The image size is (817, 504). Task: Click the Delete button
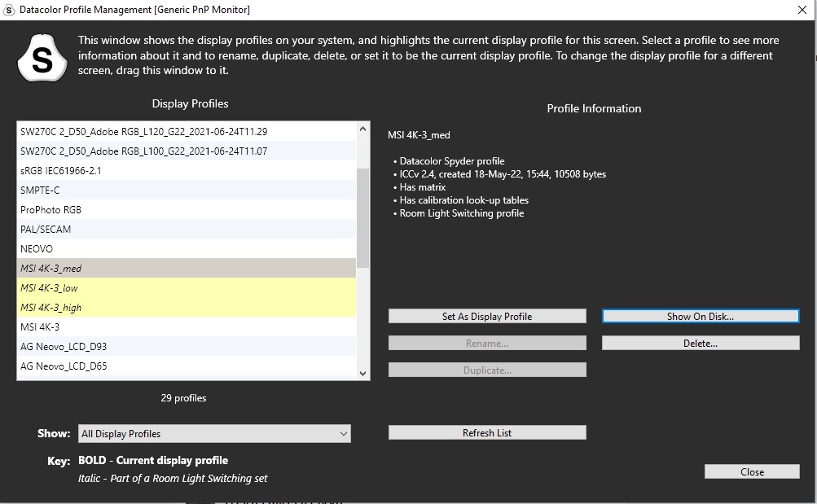pyautogui.click(x=701, y=343)
